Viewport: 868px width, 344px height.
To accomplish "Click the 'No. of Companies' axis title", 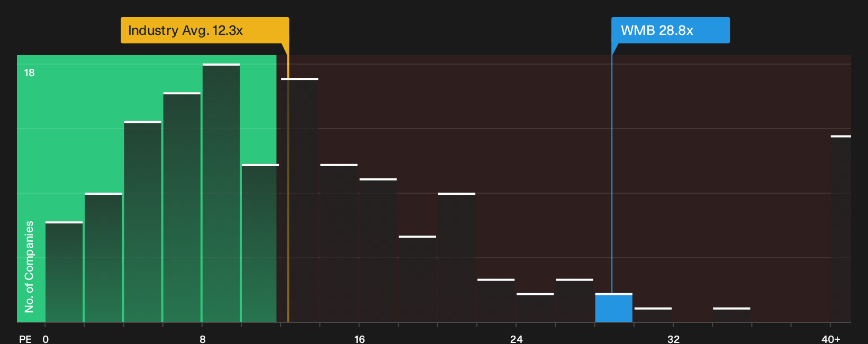I will click(x=29, y=266).
